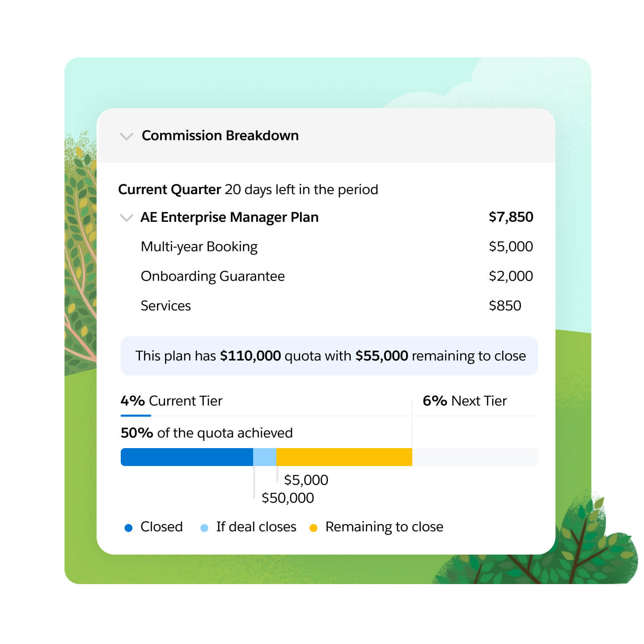Click the quota summary info banner

point(329,356)
